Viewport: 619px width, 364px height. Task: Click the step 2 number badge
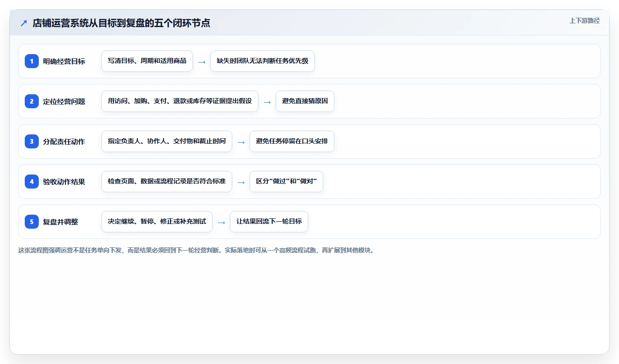click(32, 101)
